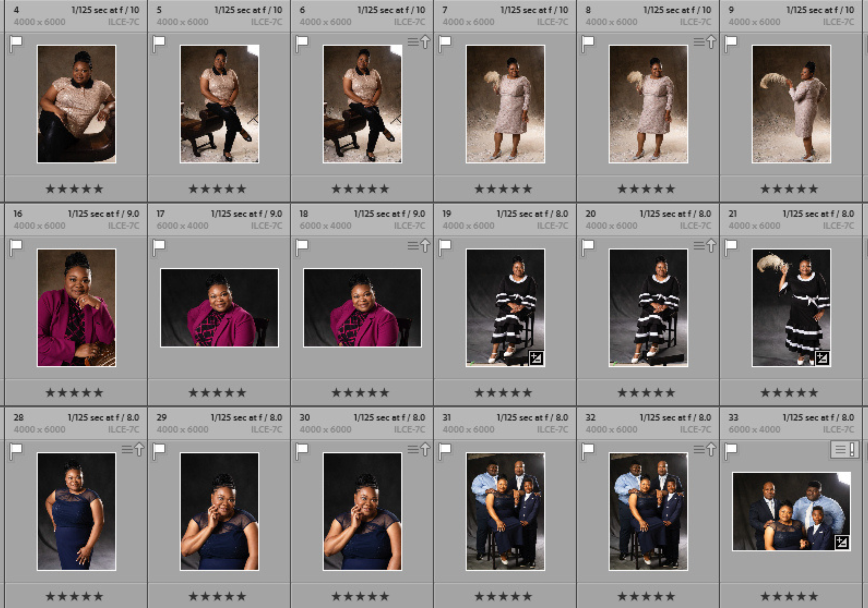Select family group photo thumbnail 32

click(x=648, y=512)
